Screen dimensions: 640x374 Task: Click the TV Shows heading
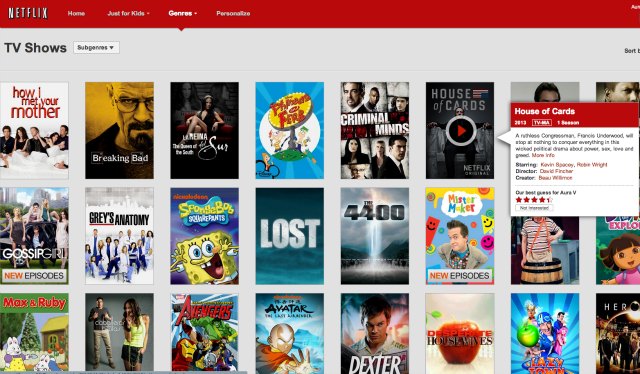[x=36, y=48]
